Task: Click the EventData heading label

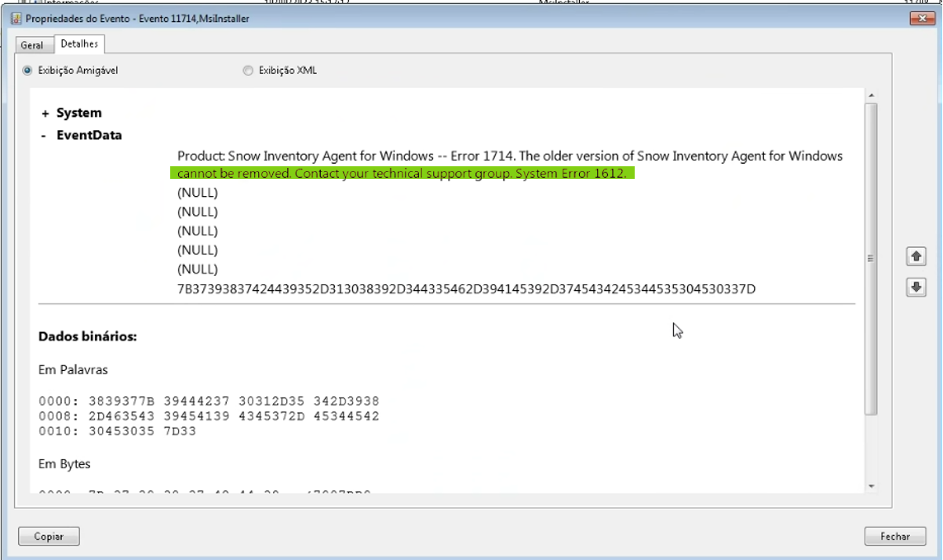Action: (x=89, y=135)
